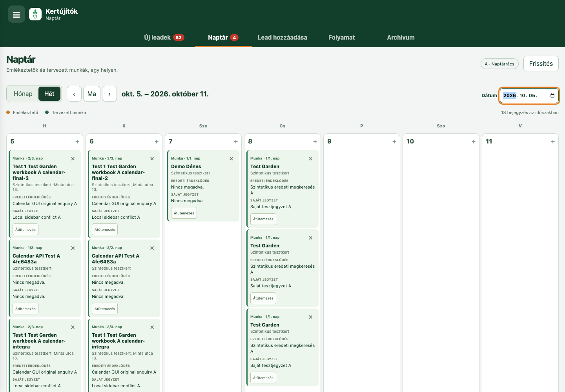This screenshot has width=565, height=392.
Task: Click the Dátum date input field
Action: (529, 96)
